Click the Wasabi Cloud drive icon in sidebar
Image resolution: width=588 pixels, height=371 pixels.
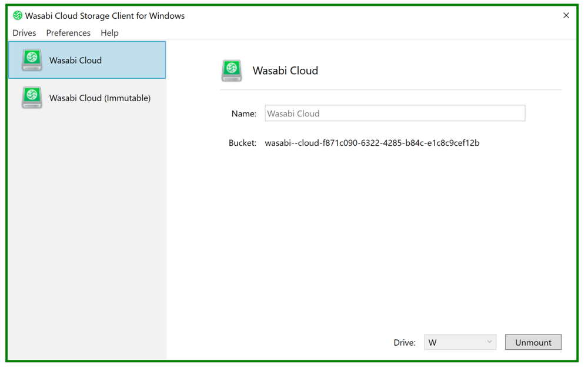tap(32, 60)
